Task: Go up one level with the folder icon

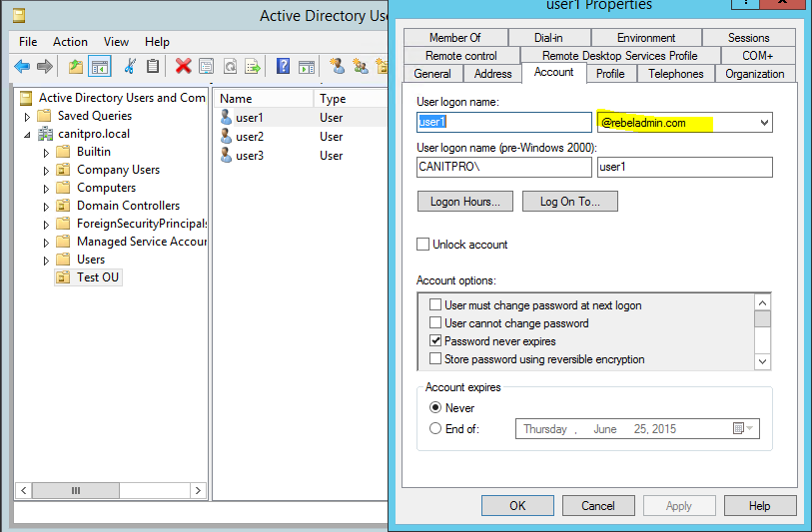Action: 76,66
